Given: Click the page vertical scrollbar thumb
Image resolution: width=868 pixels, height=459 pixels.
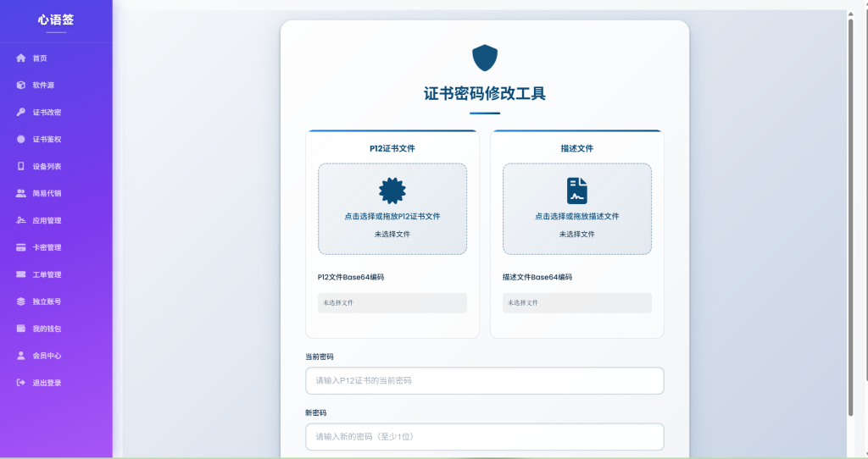Looking at the screenshot, I should coord(851,217).
